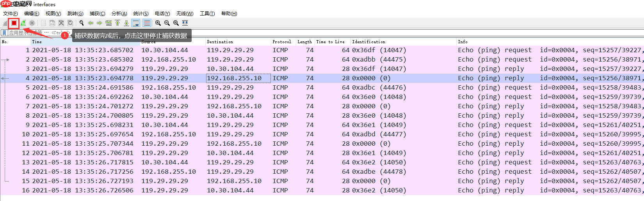Open the 工具(T) menu
644x201 pixels.
coord(207,14)
